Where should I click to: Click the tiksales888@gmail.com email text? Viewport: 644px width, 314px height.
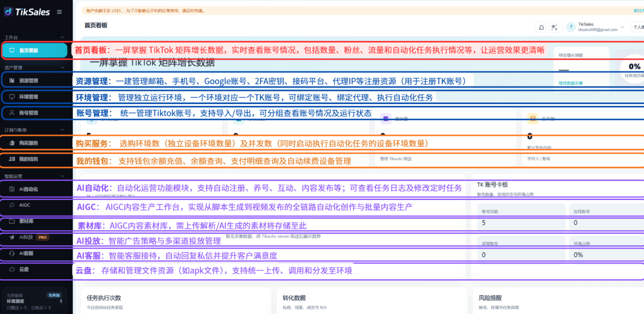598,30
